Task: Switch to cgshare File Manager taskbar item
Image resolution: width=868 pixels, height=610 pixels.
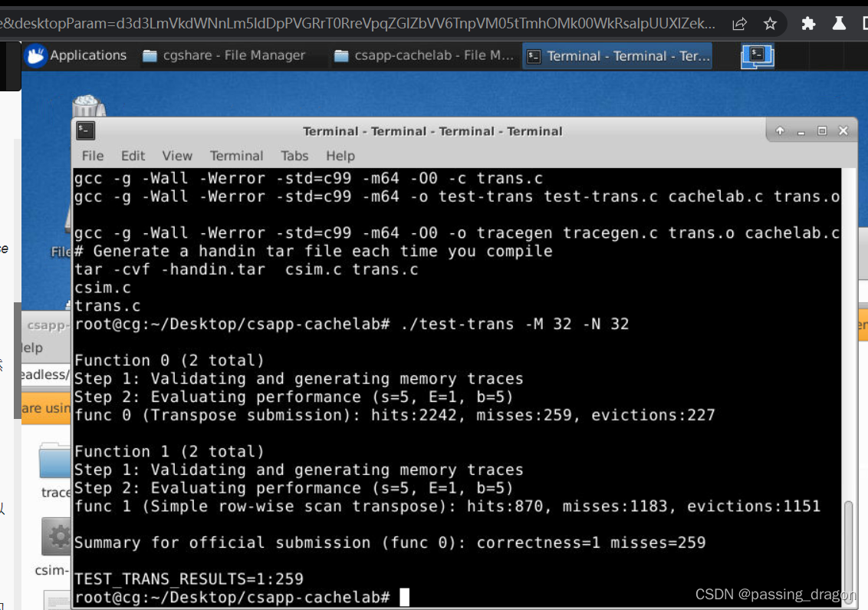Action: click(x=224, y=55)
